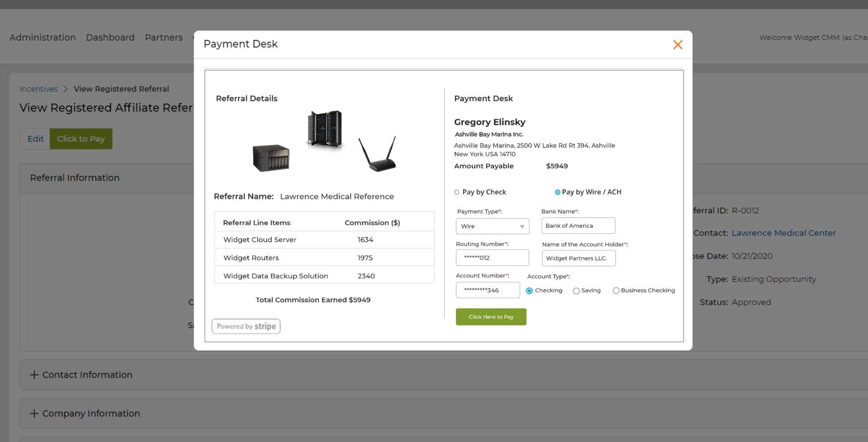Click the Powered by Stripe badge

pyautogui.click(x=245, y=326)
